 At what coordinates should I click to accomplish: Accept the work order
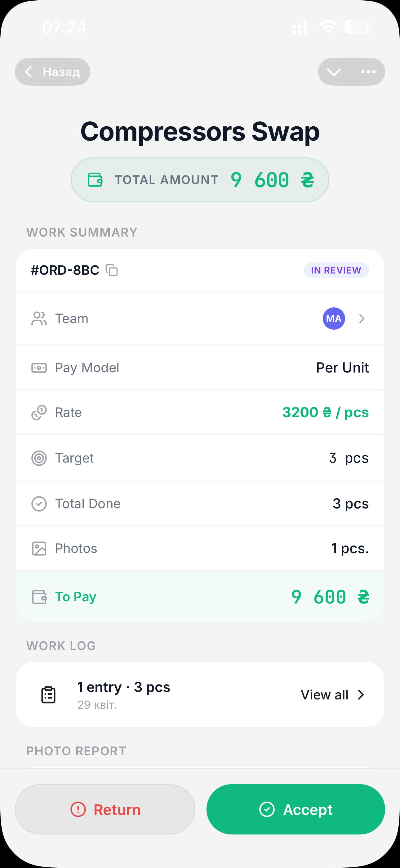click(x=296, y=809)
